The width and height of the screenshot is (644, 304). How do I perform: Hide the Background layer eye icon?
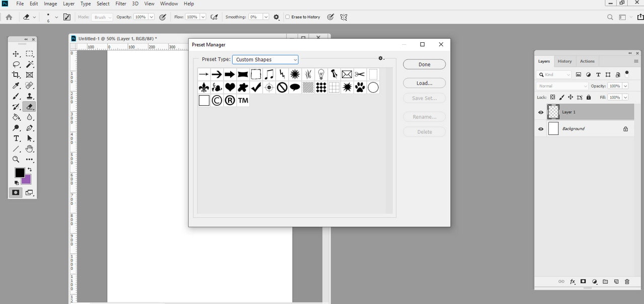tap(541, 129)
